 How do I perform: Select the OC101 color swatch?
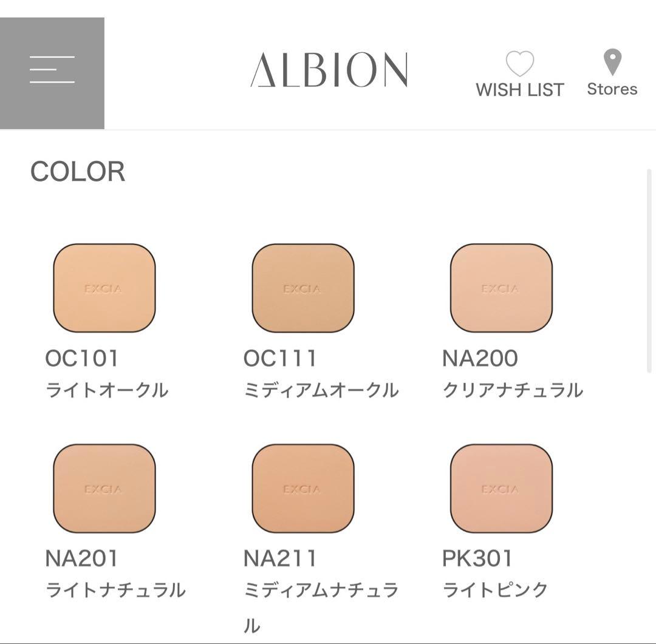[104, 288]
